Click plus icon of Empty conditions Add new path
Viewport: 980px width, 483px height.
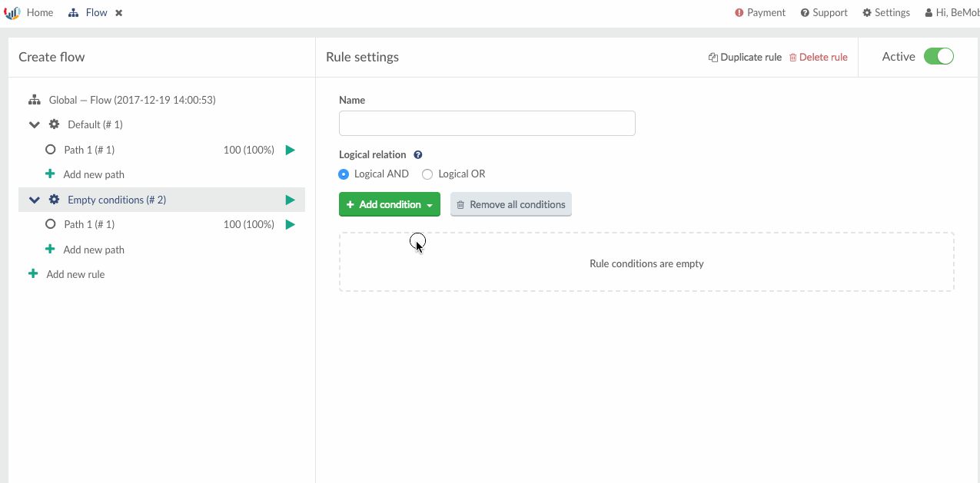coord(50,249)
